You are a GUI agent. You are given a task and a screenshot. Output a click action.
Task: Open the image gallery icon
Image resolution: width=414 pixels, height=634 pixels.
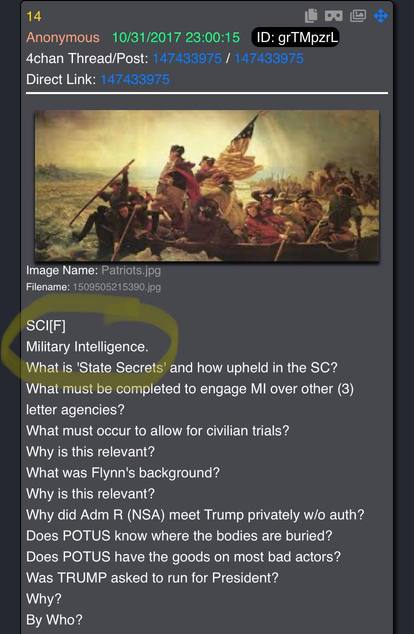(x=358, y=16)
